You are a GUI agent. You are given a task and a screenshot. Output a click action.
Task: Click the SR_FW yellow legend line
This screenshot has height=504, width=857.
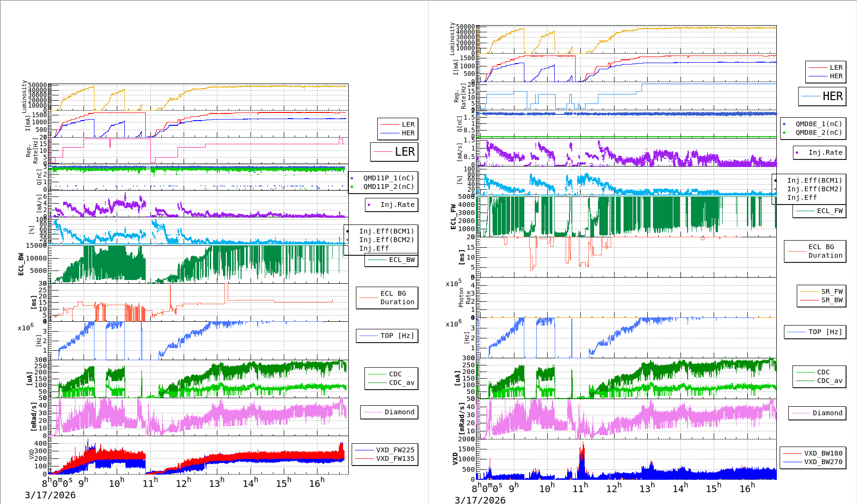coord(809,291)
